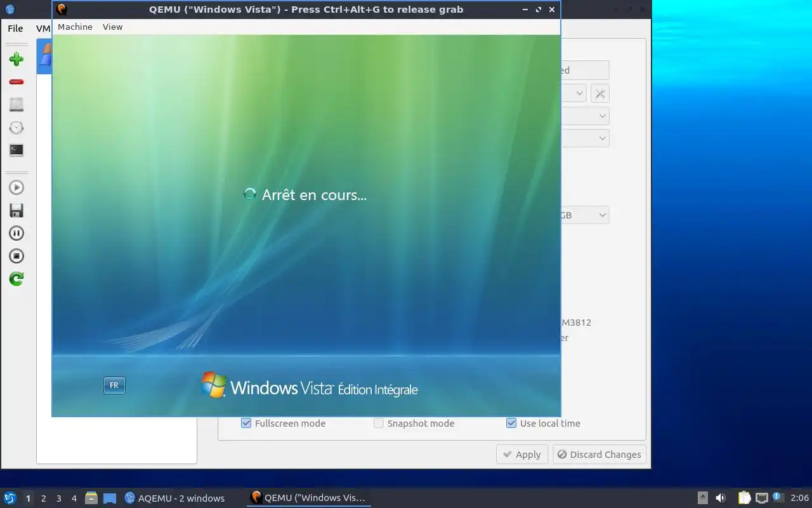Click the green Reset VM arrow icon
This screenshot has width=812, height=508.
pos(16,279)
